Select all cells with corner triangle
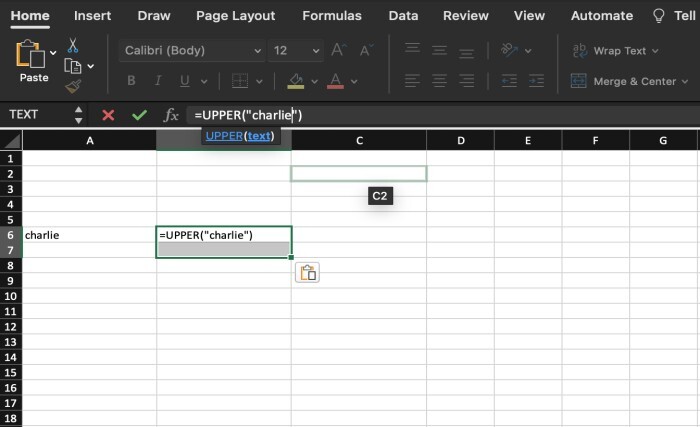700x427 pixels. tap(11, 140)
